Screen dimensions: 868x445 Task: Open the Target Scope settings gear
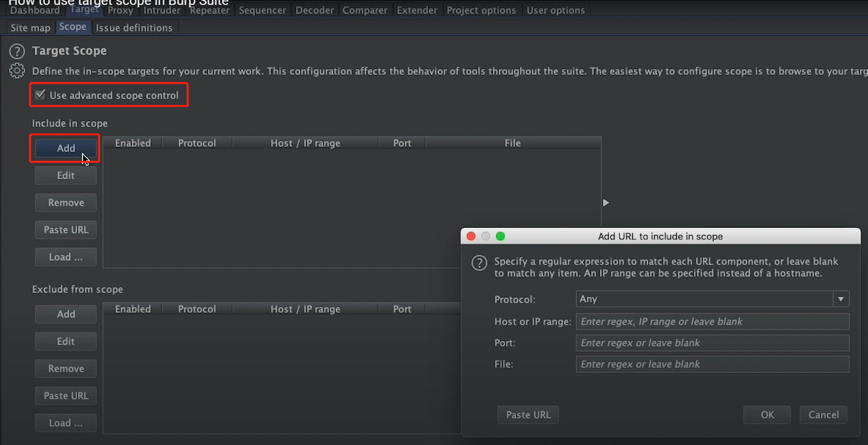(x=17, y=71)
